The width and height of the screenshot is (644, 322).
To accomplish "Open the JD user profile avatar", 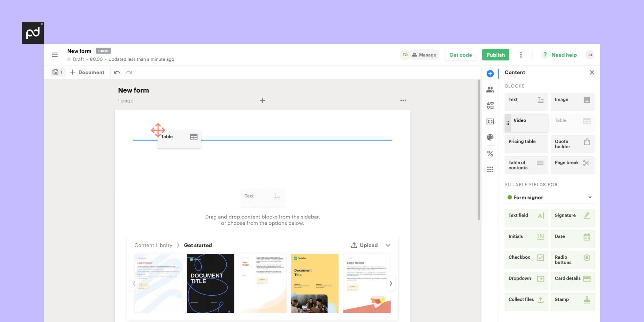I will 590,55.
